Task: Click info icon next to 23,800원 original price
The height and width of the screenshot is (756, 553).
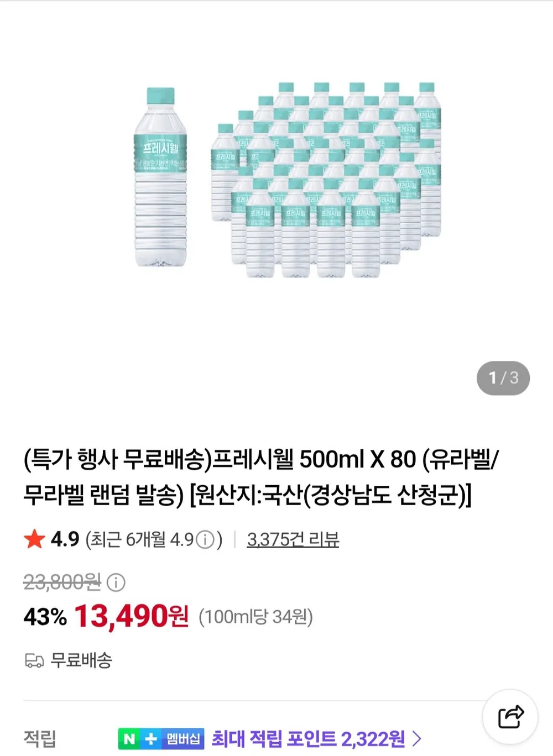Action: tap(116, 582)
